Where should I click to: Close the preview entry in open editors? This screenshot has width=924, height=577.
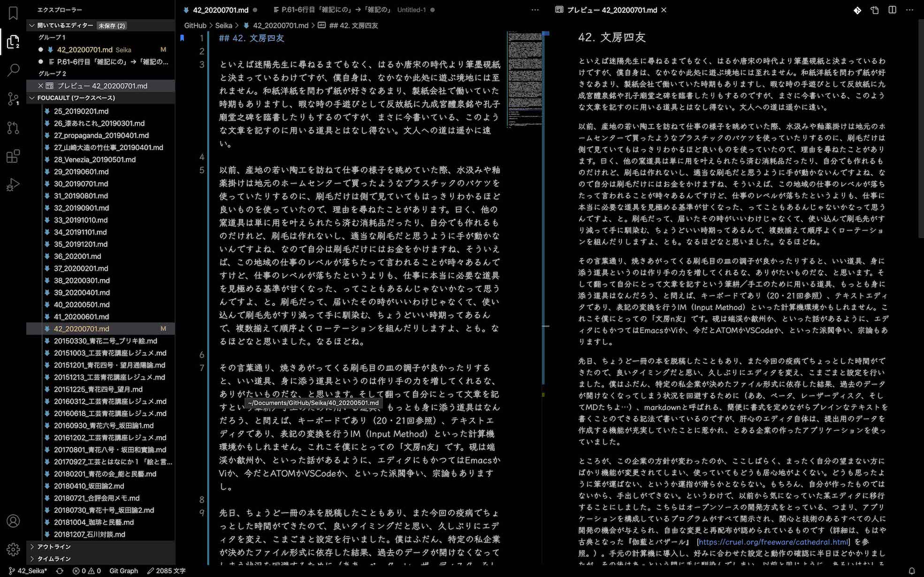coord(41,86)
